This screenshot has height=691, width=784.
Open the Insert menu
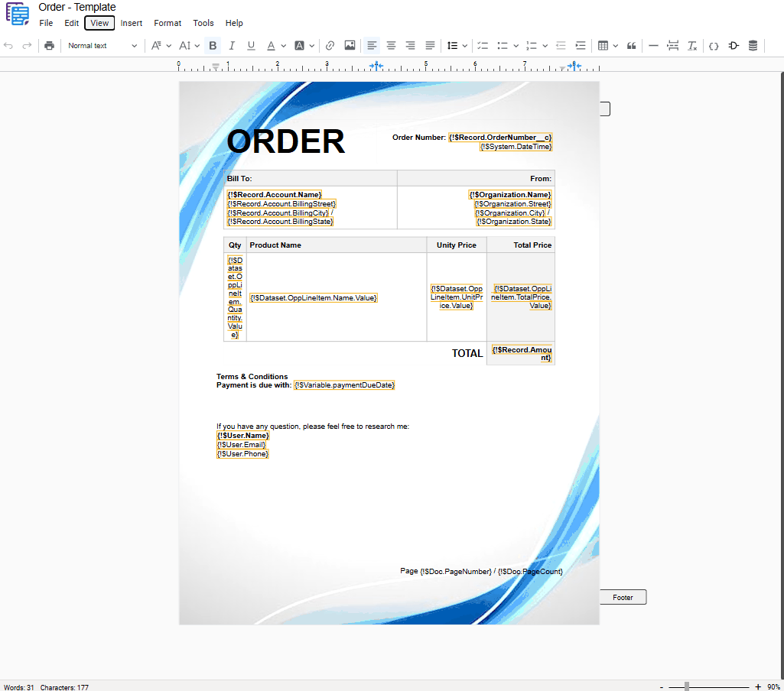(x=131, y=23)
